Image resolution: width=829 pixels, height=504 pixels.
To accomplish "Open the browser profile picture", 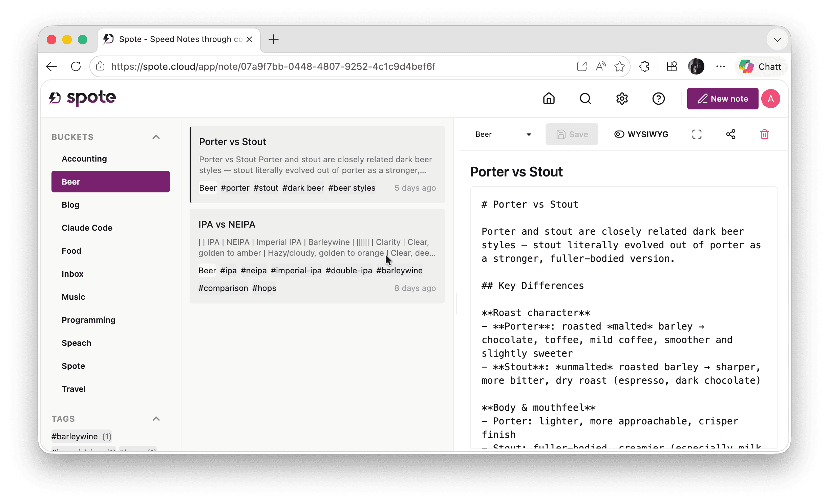I will [x=696, y=66].
